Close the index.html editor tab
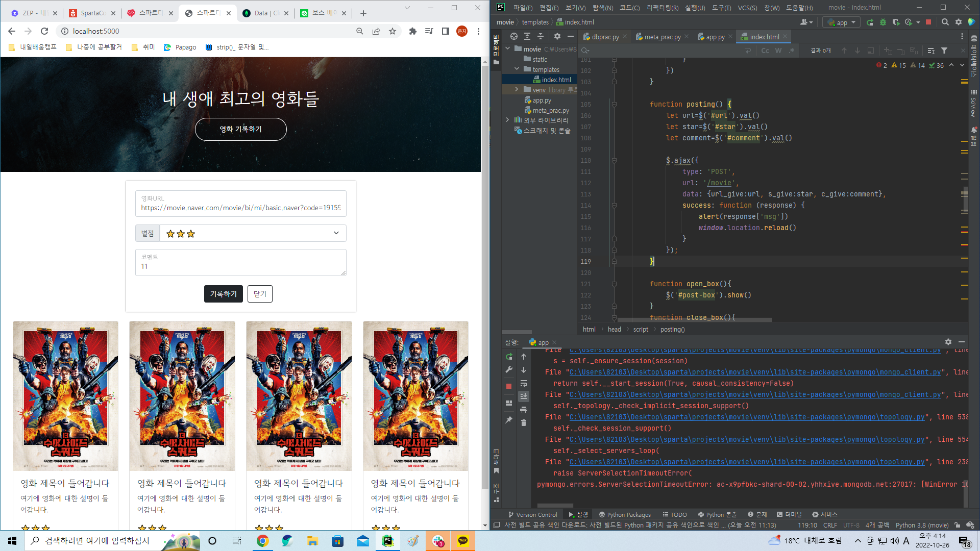The image size is (980, 551). (785, 36)
